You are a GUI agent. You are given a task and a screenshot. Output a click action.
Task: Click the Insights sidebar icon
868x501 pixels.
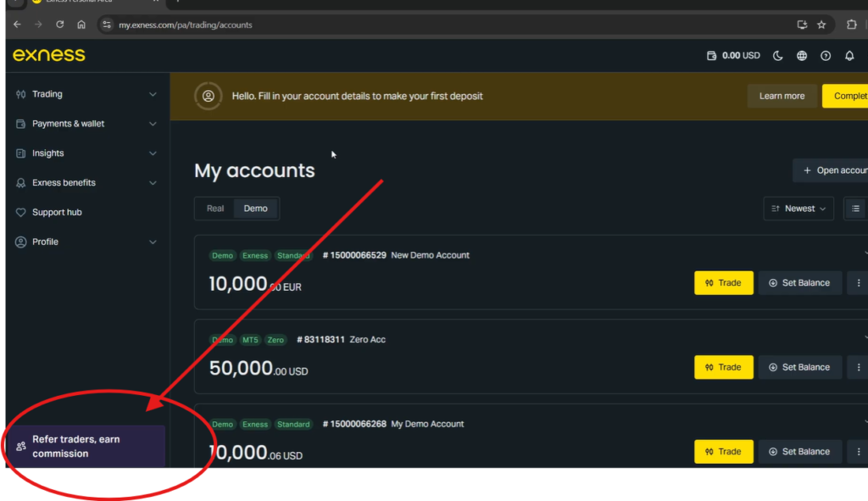point(20,153)
